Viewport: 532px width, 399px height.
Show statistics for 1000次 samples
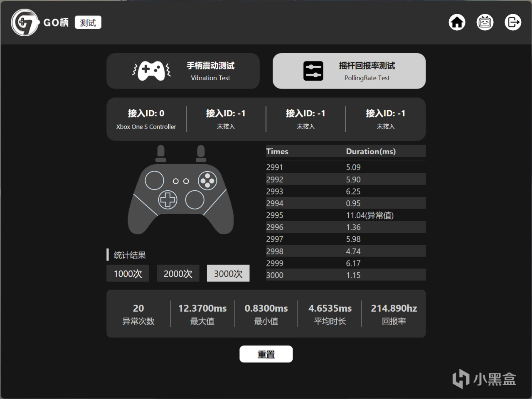pyautogui.click(x=128, y=273)
